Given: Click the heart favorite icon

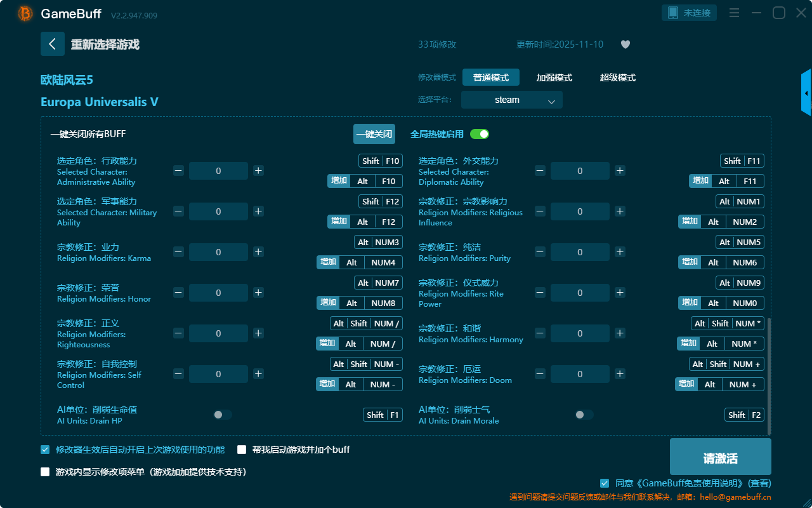Looking at the screenshot, I should (x=625, y=44).
